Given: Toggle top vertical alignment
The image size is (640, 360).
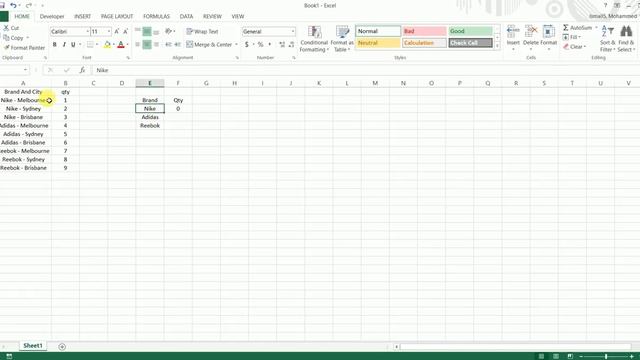Looking at the screenshot, I should 138,31.
